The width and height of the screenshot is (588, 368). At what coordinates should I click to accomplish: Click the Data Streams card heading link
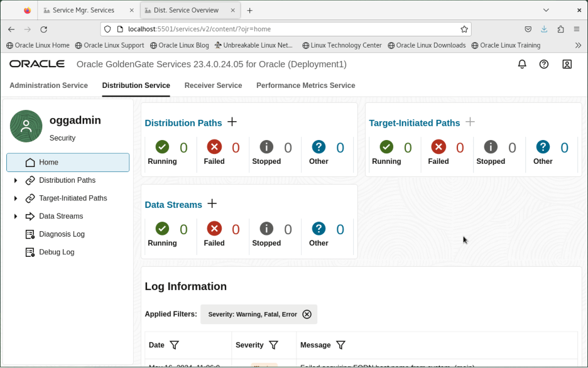[x=173, y=205]
